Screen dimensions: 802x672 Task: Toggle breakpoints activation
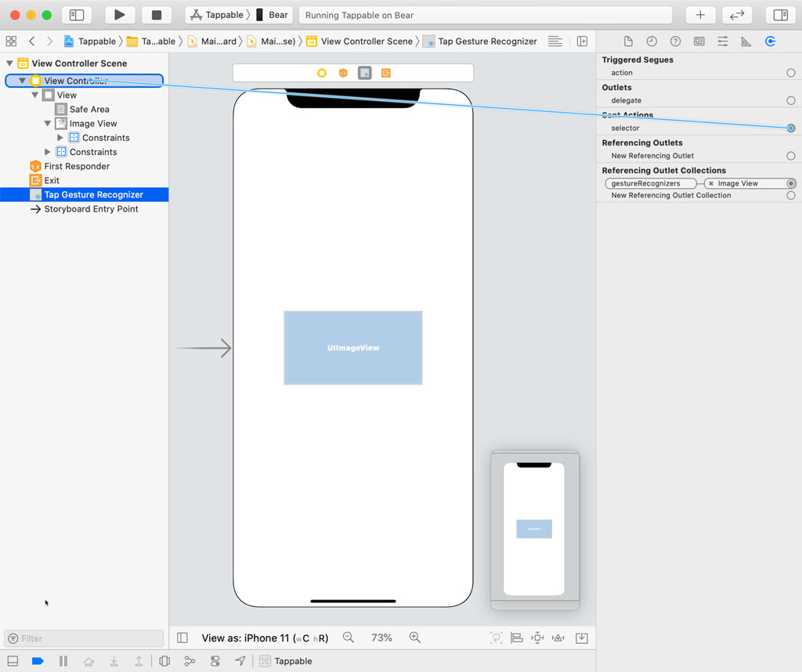(38, 661)
